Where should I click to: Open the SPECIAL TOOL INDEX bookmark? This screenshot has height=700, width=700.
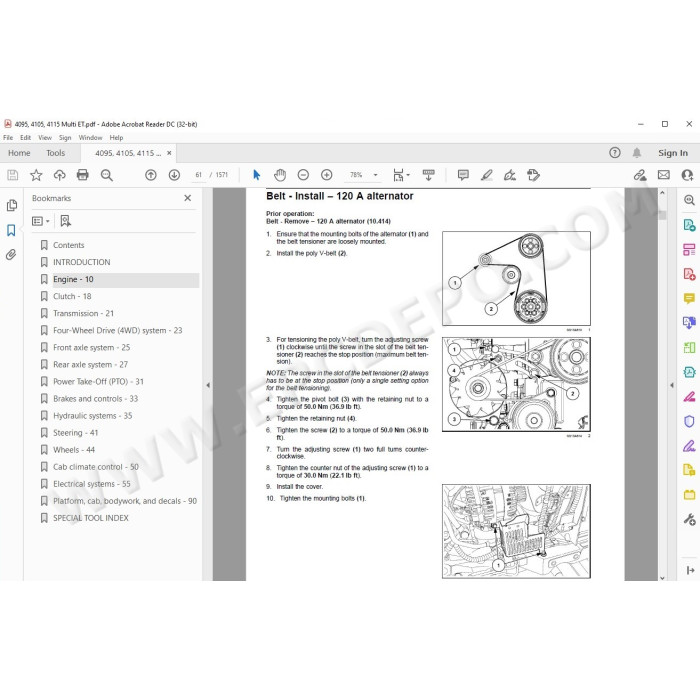91,518
